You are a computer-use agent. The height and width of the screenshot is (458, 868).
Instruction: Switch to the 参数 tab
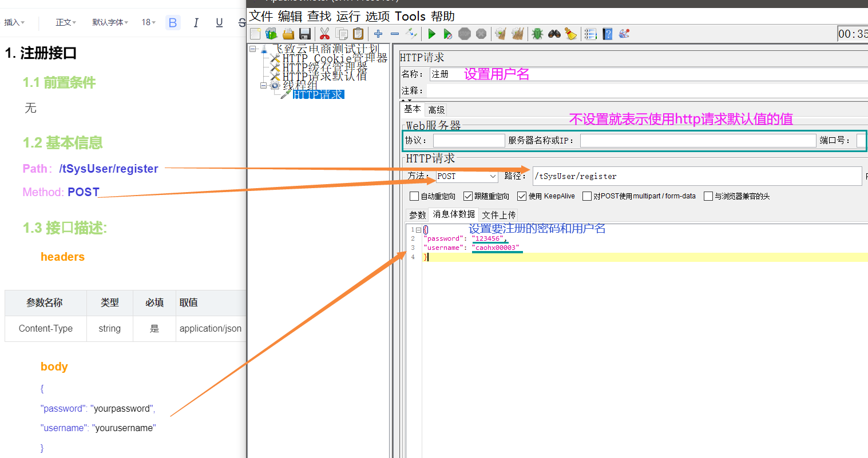(x=417, y=214)
